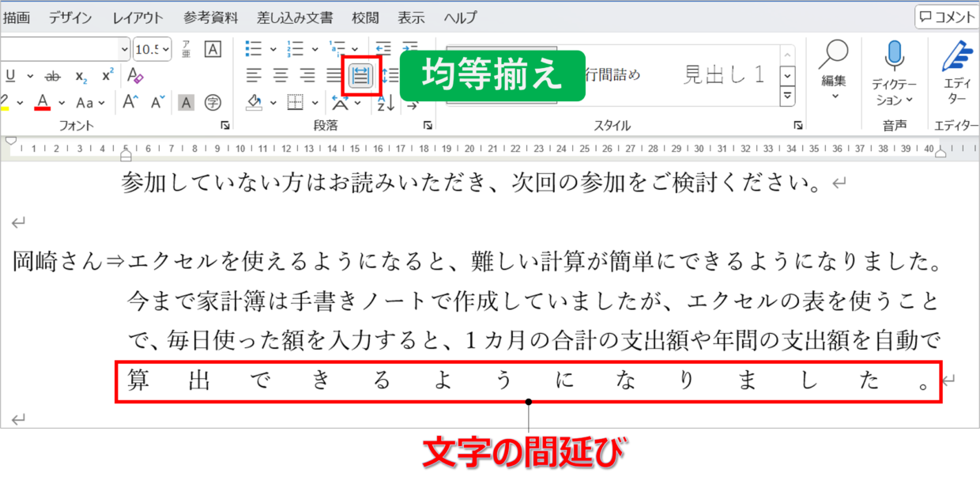Open the コメント (Comments) button
This screenshot has width=980, height=492.
click(x=947, y=17)
